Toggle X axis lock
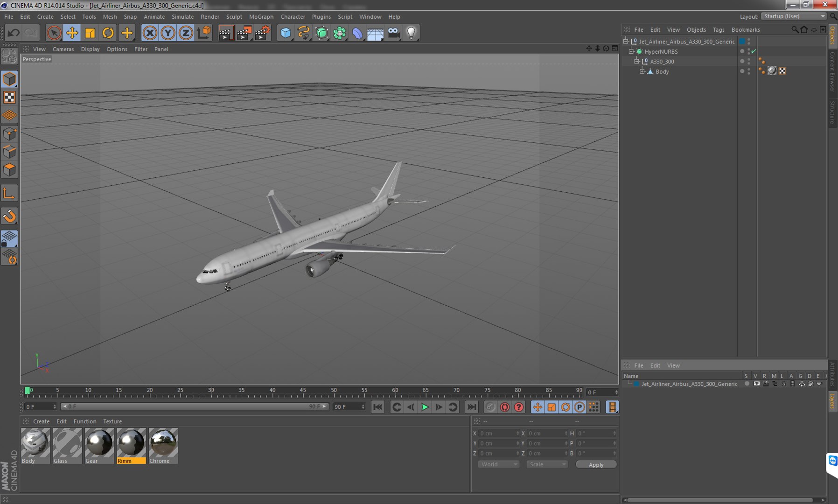 150,33
